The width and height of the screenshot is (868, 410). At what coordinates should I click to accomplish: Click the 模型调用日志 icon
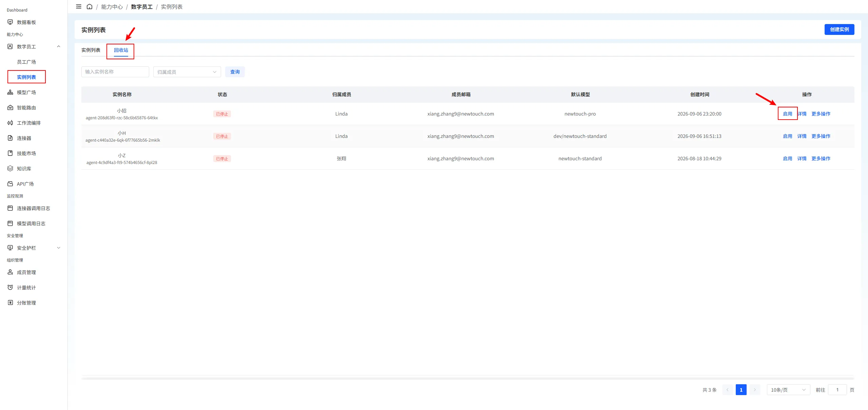[10, 223]
